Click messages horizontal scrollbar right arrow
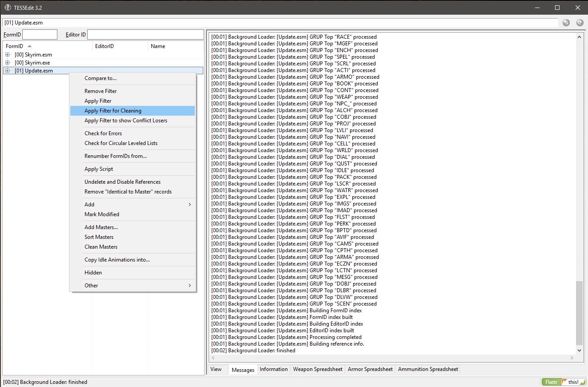588x387 pixels. click(572, 358)
